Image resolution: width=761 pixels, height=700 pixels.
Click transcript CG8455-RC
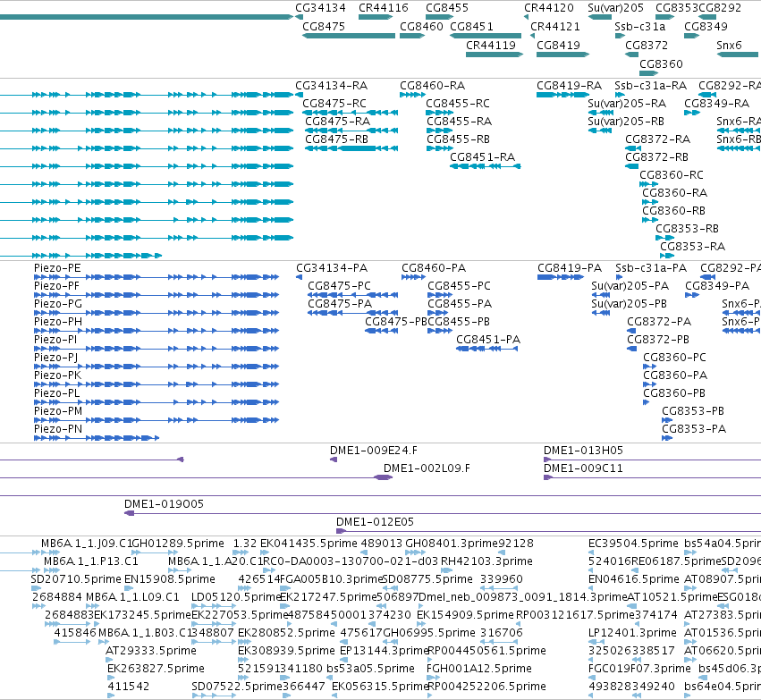click(x=458, y=104)
